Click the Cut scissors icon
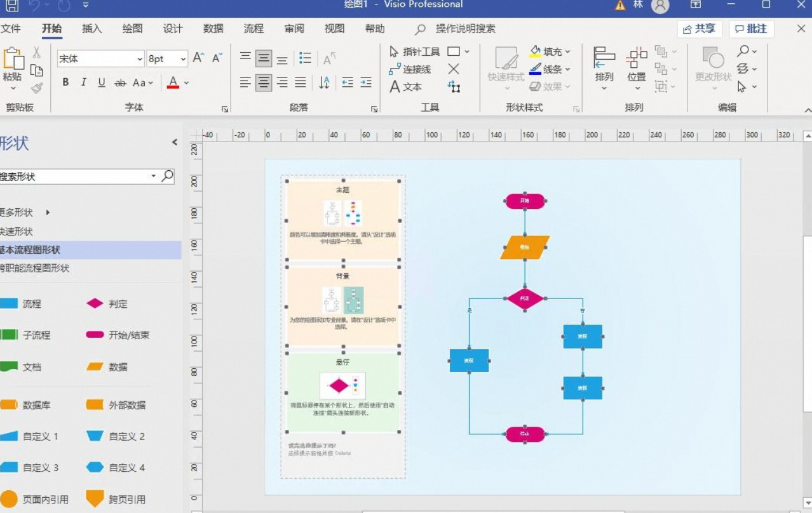 tap(37, 53)
